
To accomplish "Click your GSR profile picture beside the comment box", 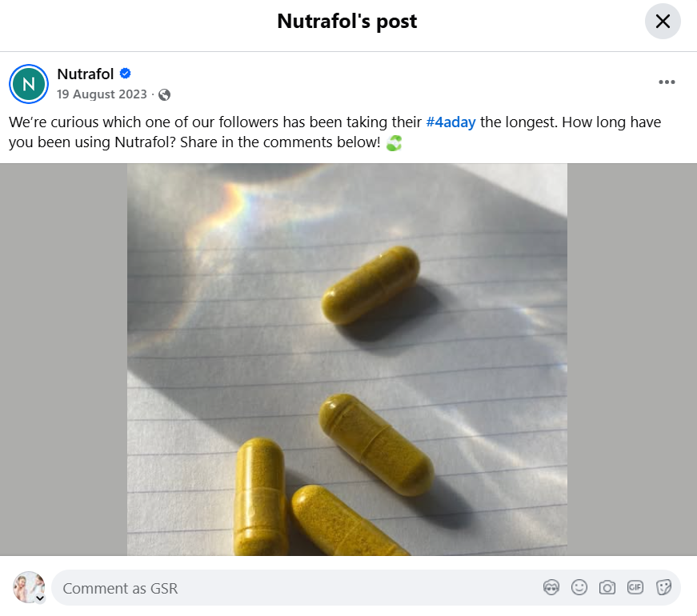I will (28, 586).
